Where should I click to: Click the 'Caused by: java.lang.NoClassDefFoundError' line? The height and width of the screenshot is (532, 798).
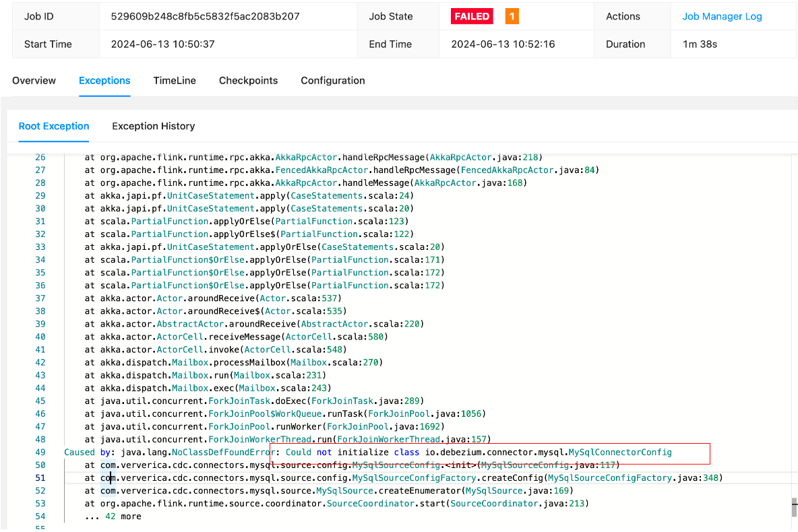367,452
